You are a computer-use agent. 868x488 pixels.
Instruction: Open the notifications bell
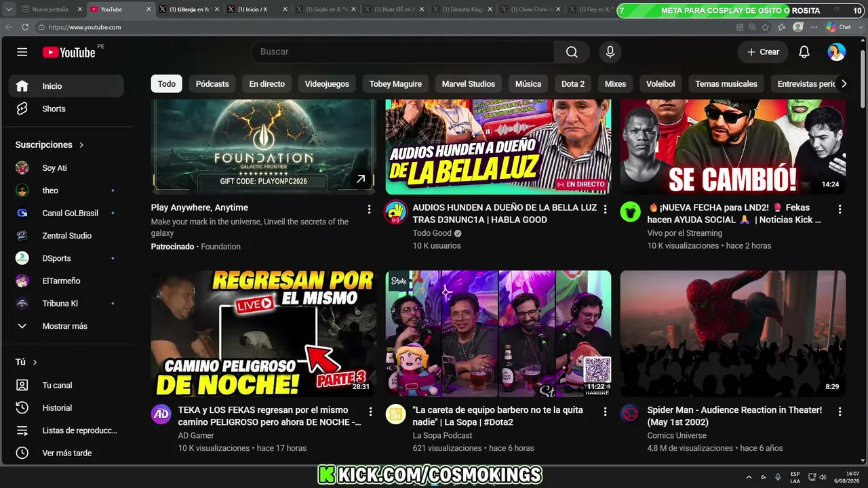(804, 52)
